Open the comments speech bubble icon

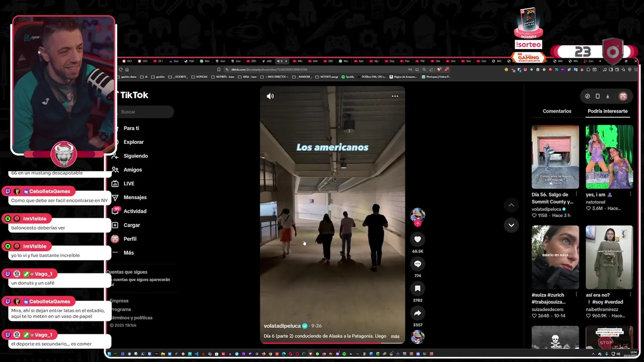418,264
